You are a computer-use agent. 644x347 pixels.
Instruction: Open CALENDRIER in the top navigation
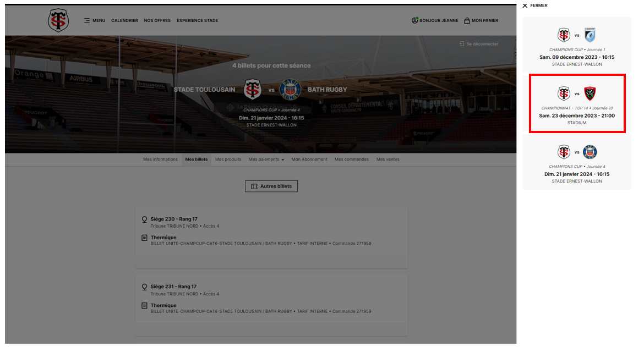124,20
